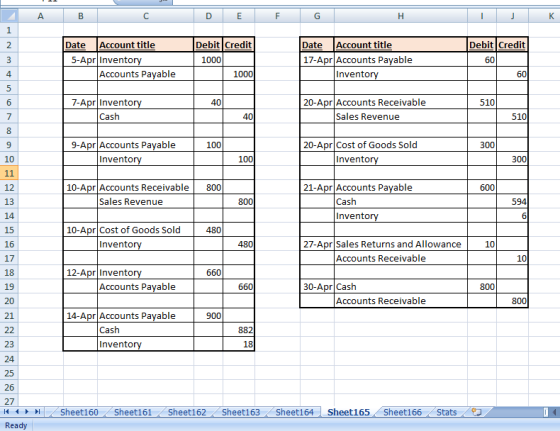Switch to the Sheet163 tab
Screen dimensions: 560x431
click(241, 412)
